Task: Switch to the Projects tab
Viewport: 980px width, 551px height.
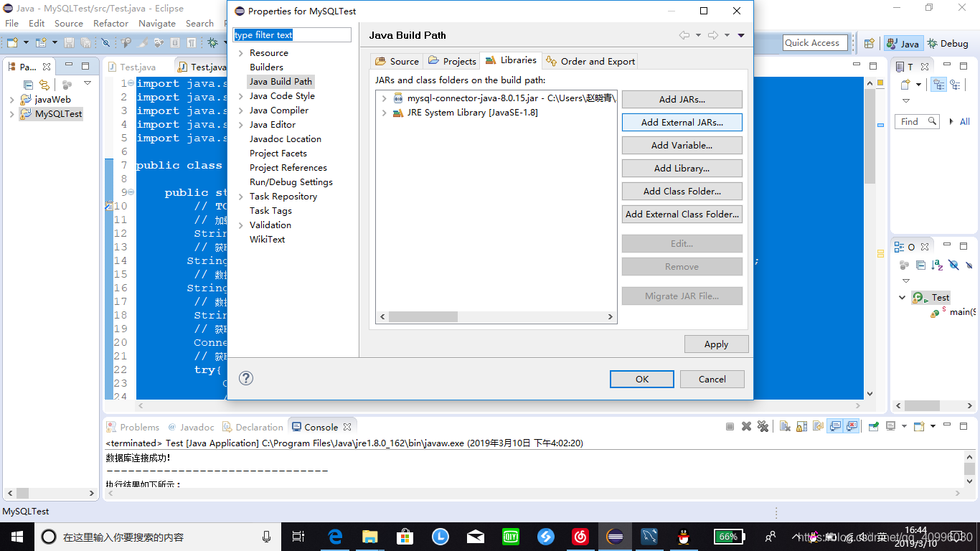Action: click(452, 61)
